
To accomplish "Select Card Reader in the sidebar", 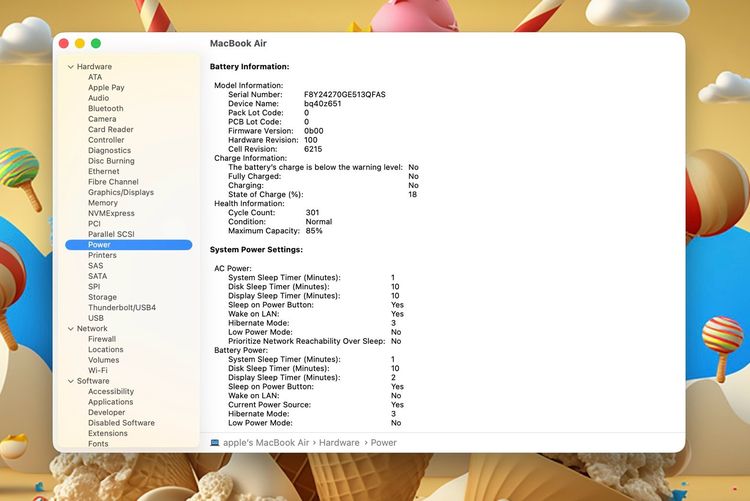I will (110, 129).
